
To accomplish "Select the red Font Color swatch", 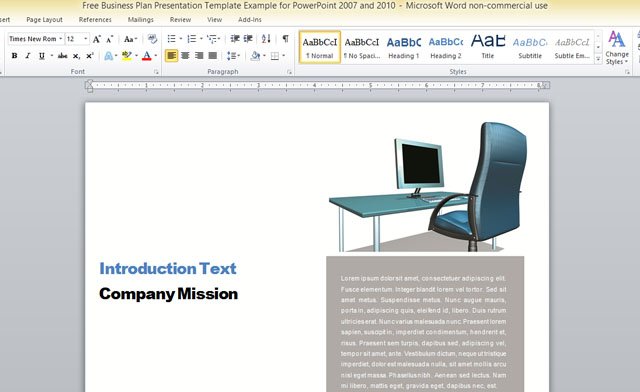I will pos(147,56).
